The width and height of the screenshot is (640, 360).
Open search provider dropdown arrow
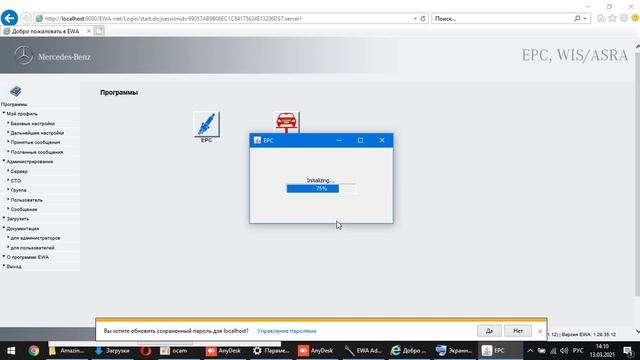point(585,18)
